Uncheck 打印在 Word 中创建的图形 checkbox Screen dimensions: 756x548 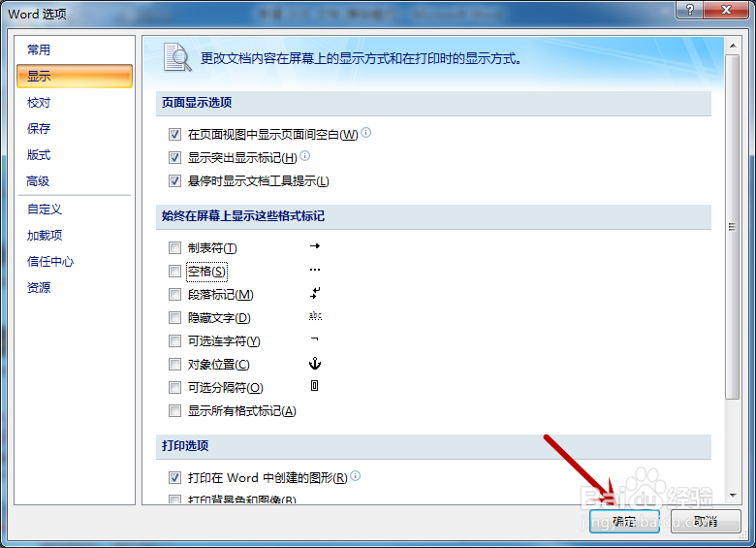(174, 477)
